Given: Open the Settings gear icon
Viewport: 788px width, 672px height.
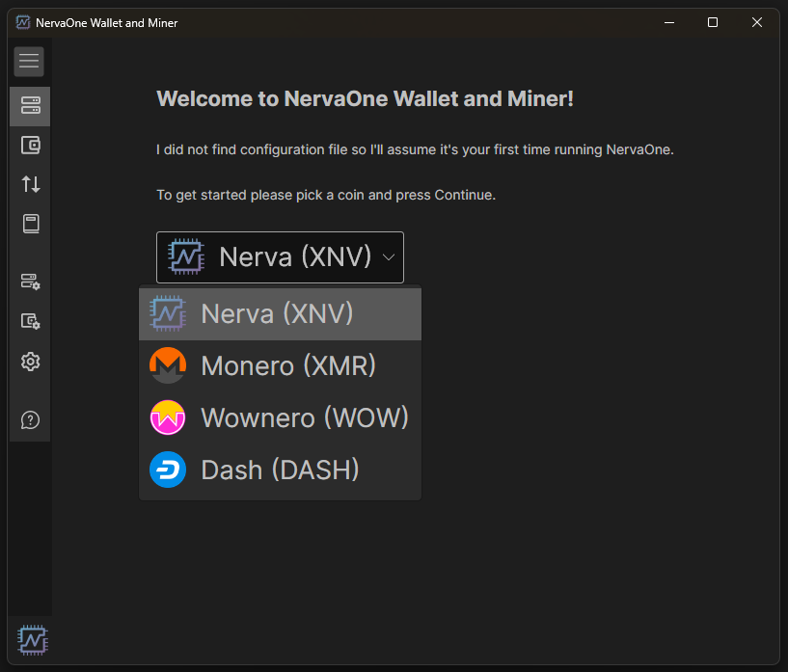Looking at the screenshot, I should point(30,362).
